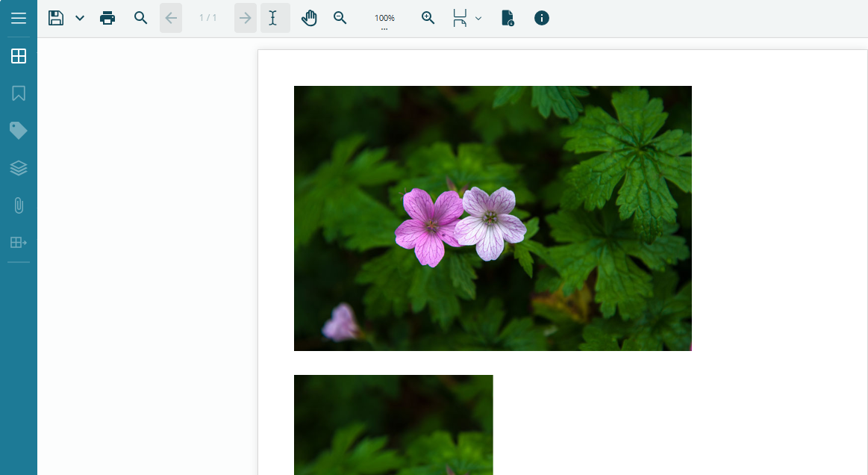
Task: Show the About info icon
Action: [x=541, y=18]
